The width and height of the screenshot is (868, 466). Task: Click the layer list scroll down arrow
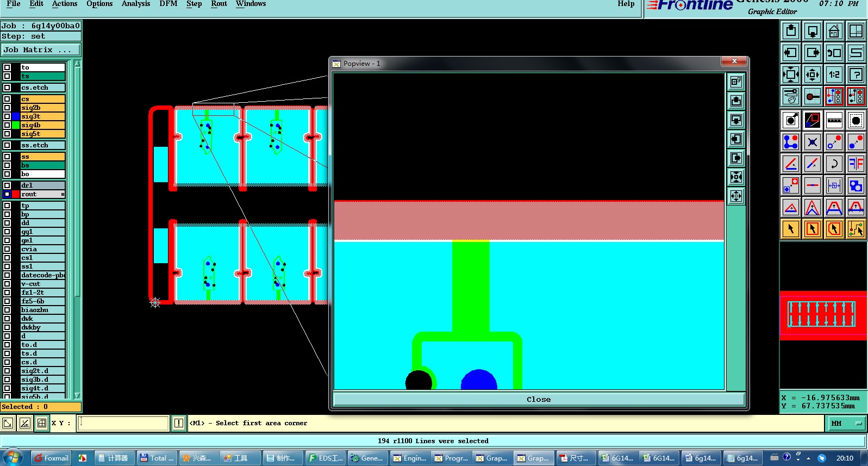77,395
